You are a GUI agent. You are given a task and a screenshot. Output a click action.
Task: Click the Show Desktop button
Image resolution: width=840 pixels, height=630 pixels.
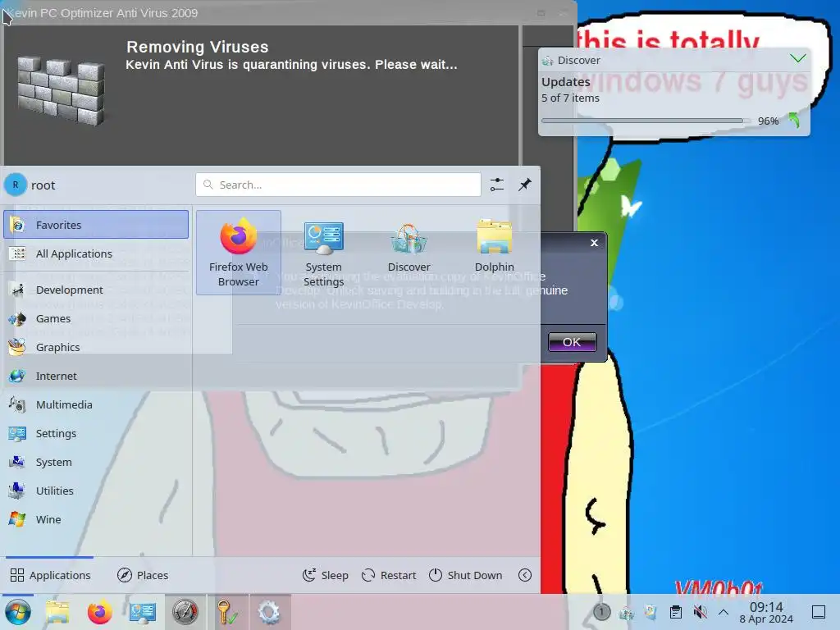click(819, 612)
